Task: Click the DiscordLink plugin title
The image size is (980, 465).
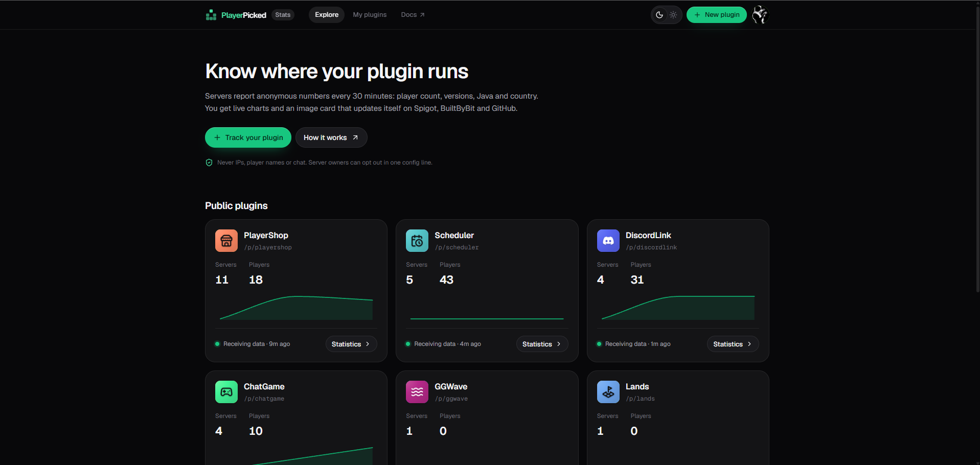Action: pos(648,236)
